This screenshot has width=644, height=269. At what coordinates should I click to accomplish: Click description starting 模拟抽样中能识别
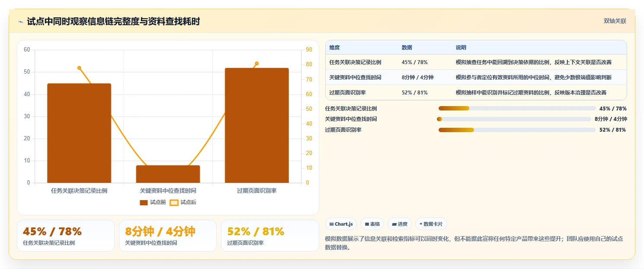click(x=531, y=93)
